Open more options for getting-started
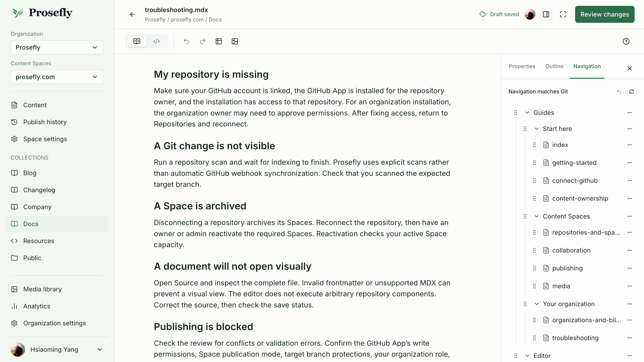644x362 pixels. 629,163
